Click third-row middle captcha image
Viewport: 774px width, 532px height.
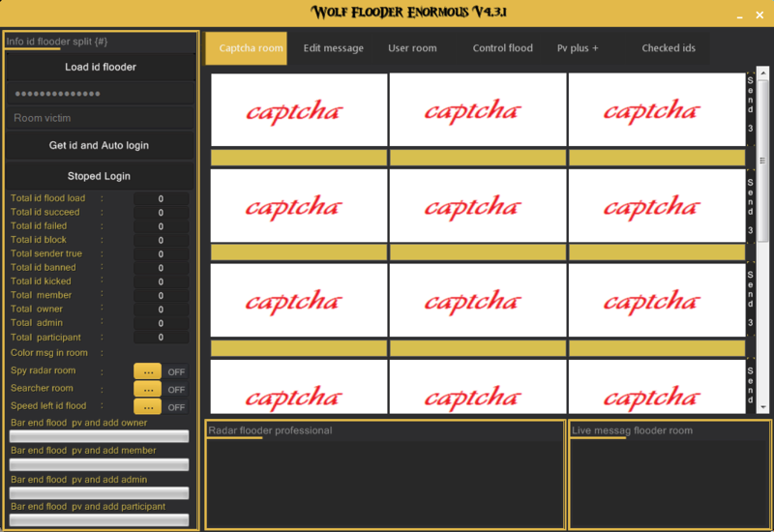point(478,300)
